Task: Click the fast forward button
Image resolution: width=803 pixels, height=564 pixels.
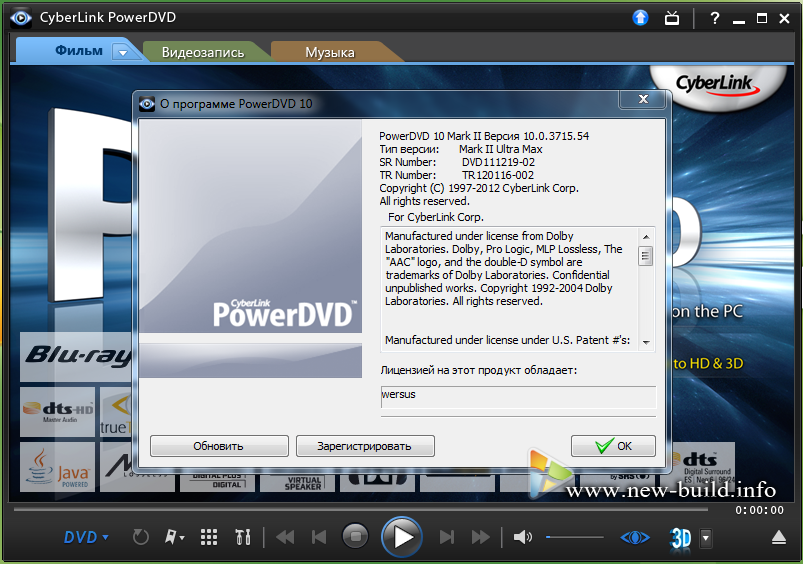Action: click(480, 537)
